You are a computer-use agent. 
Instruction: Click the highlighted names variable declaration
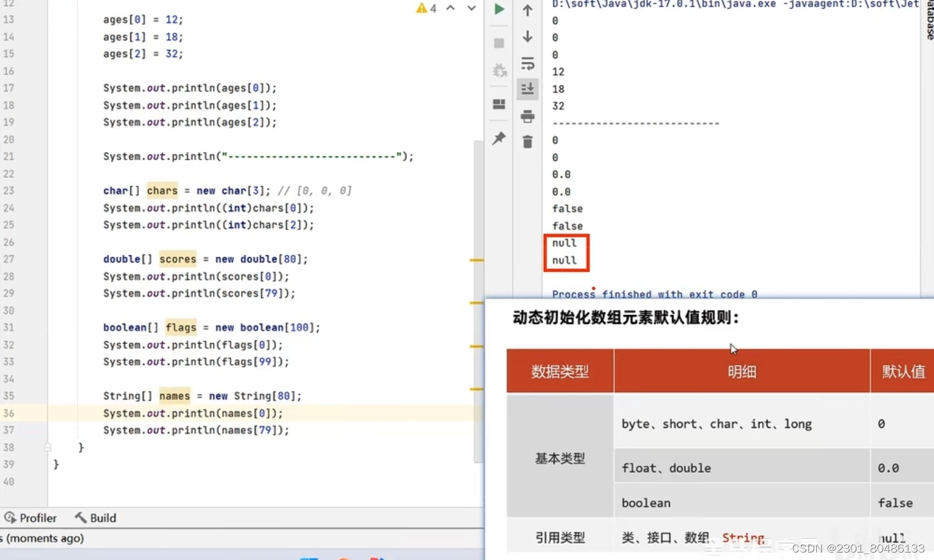[174, 396]
